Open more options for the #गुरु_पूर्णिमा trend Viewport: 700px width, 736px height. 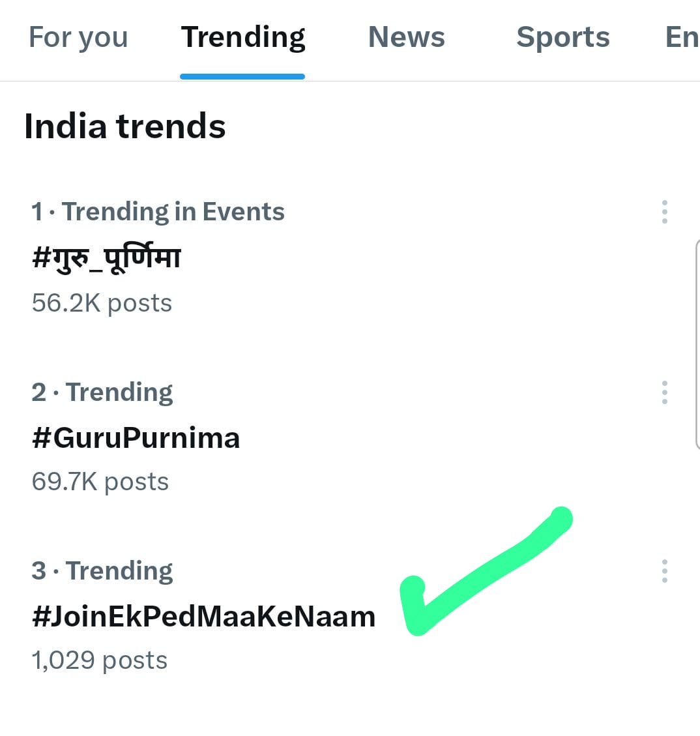[x=664, y=212]
